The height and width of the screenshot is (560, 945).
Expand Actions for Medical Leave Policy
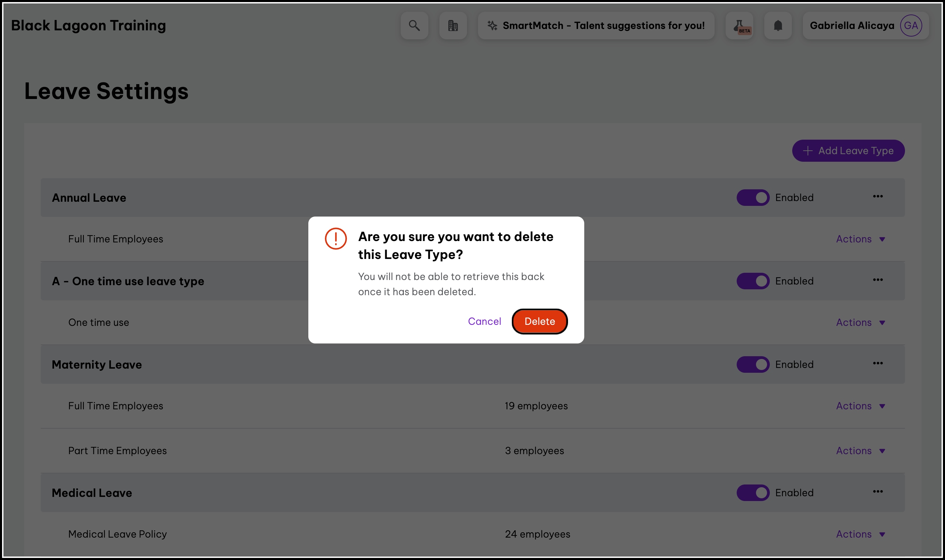[860, 534]
